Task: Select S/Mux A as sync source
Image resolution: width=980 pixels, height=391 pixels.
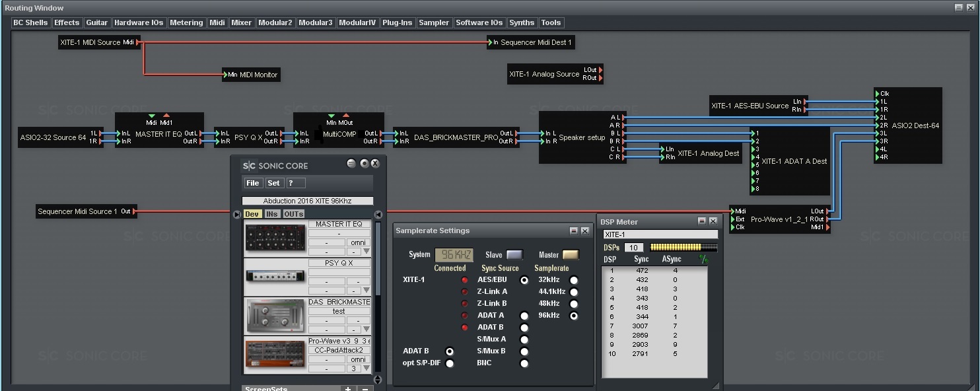Action: 524,339
